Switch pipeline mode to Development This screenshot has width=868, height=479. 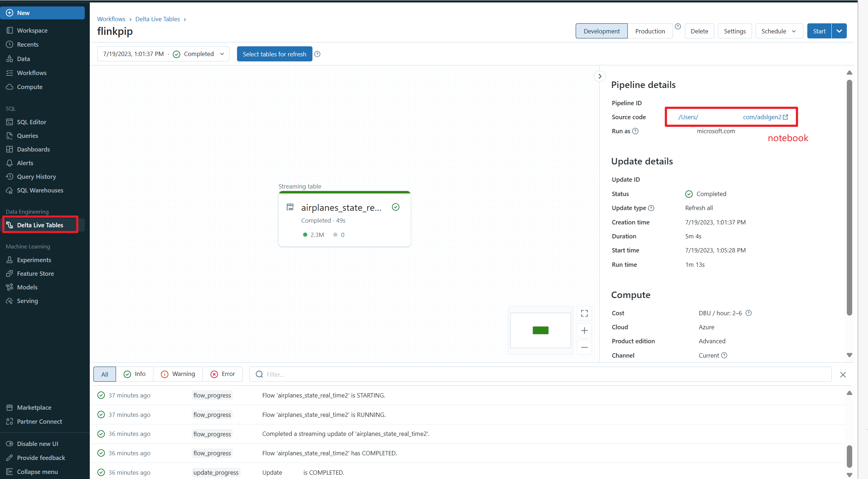(602, 31)
